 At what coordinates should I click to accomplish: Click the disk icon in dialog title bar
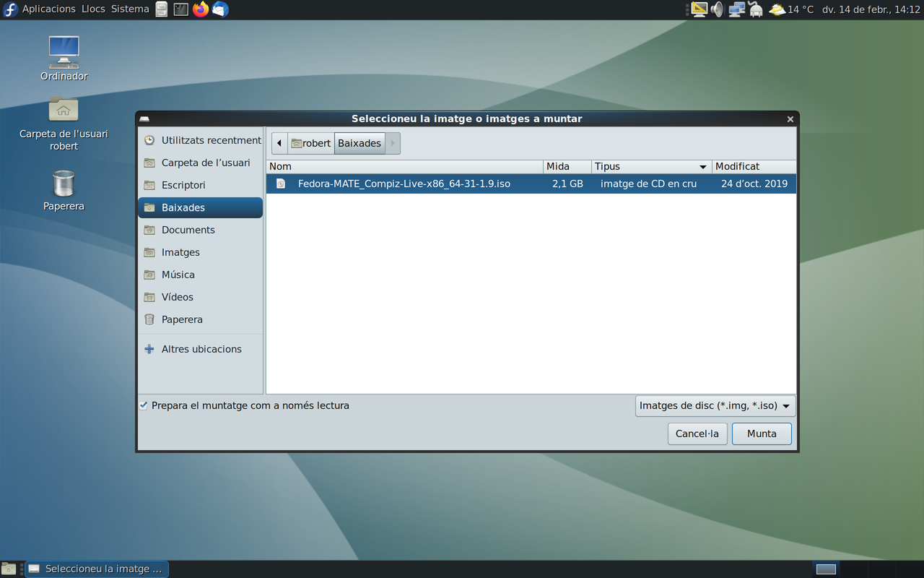[x=144, y=119]
